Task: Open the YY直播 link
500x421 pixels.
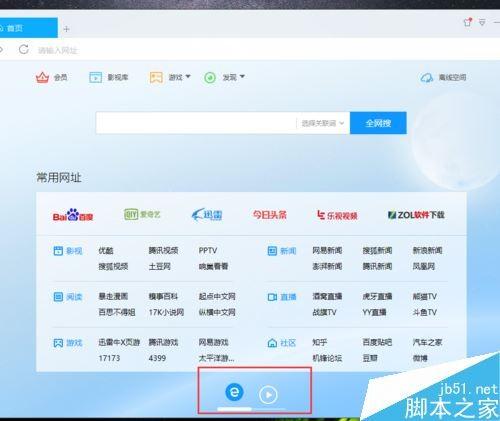Action: click(x=374, y=312)
